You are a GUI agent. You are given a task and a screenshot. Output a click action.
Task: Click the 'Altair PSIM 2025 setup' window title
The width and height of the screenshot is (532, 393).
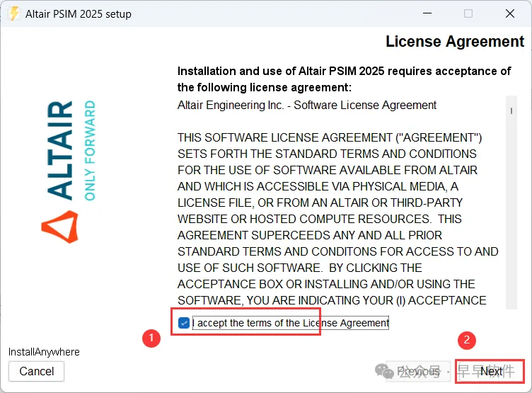(79, 14)
